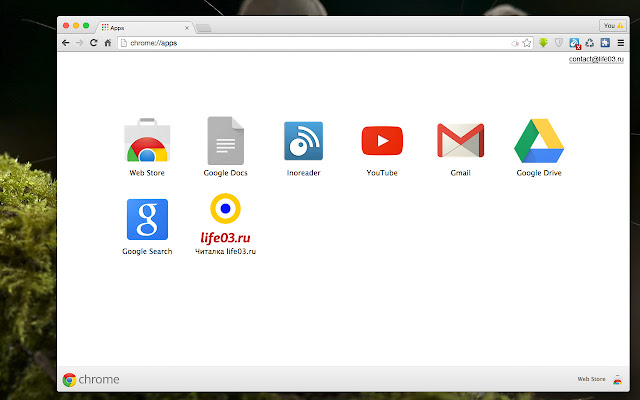
Task: Open a new tab
Action: tap(203, 28)
